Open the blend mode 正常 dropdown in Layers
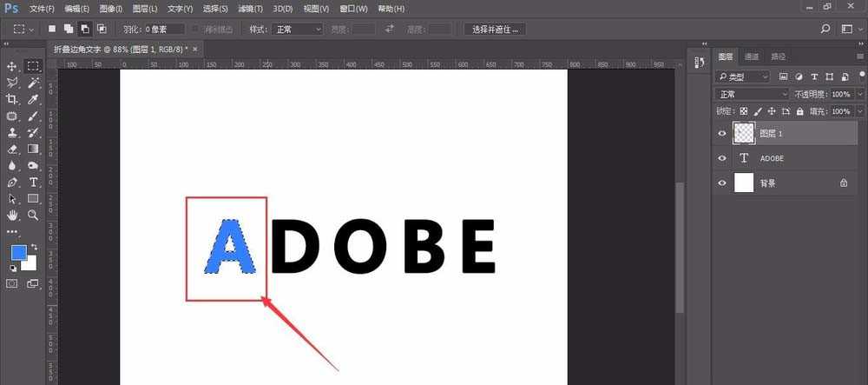Screen dimensions: 868x385 (x=752, y=94)
